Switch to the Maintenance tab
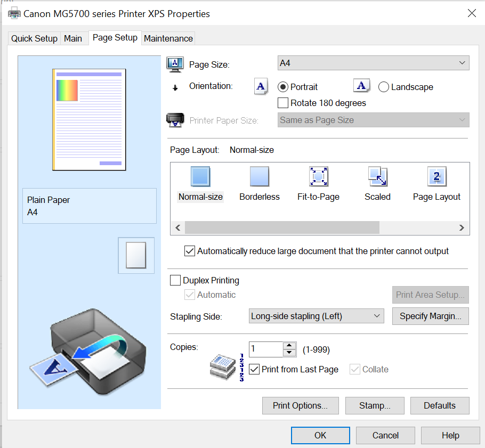 (168, 38)
